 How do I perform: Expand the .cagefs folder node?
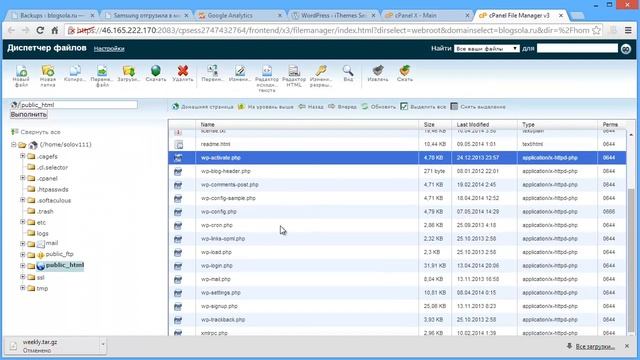click(23, 156)
